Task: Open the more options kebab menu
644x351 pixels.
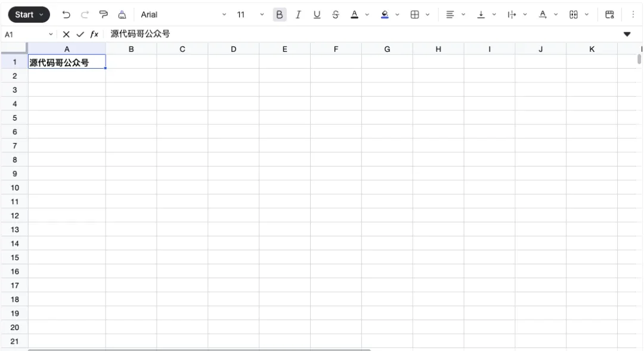Action: (x=633, y=14)
